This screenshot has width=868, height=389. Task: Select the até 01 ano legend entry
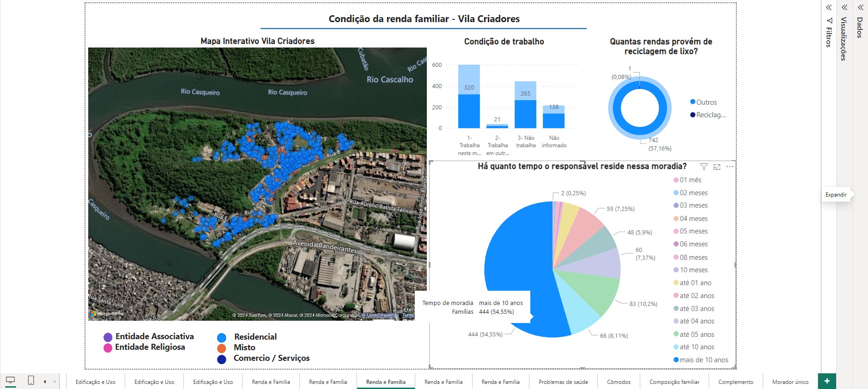[692, 283]
